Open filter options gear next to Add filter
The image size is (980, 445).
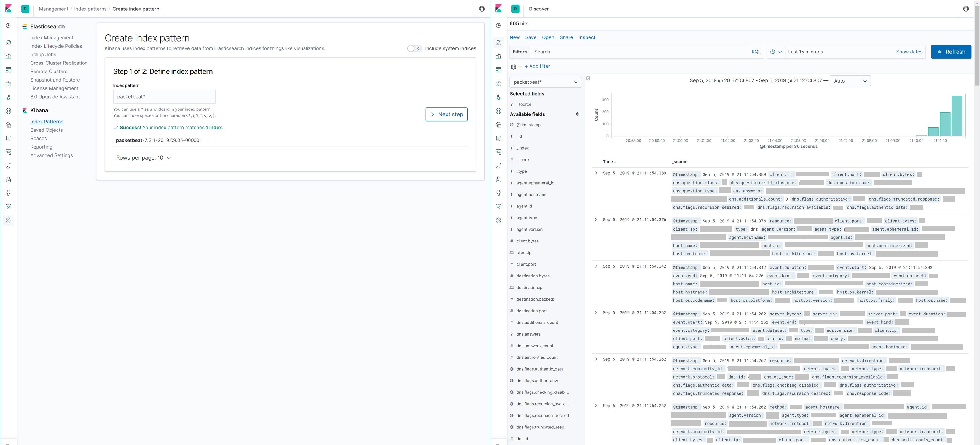tap(514, 67)
